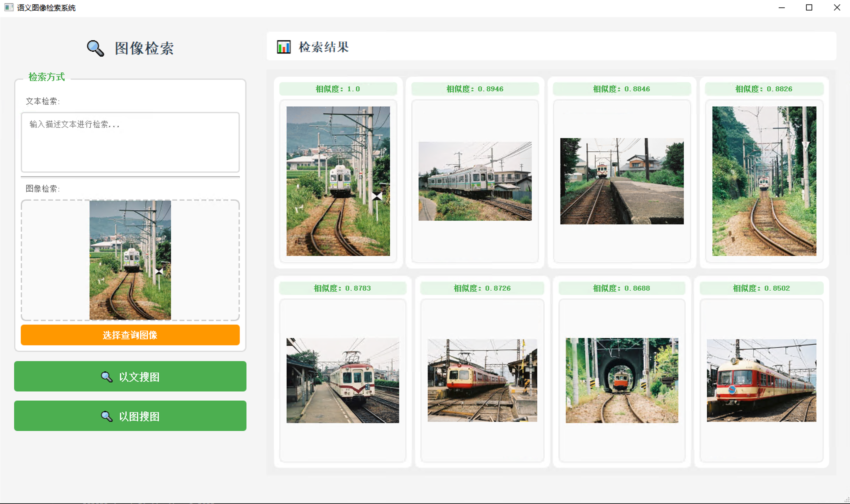Viewport: 850px width, 504px height.
Task: Click the query image preview area
Action: coord(130,260)
